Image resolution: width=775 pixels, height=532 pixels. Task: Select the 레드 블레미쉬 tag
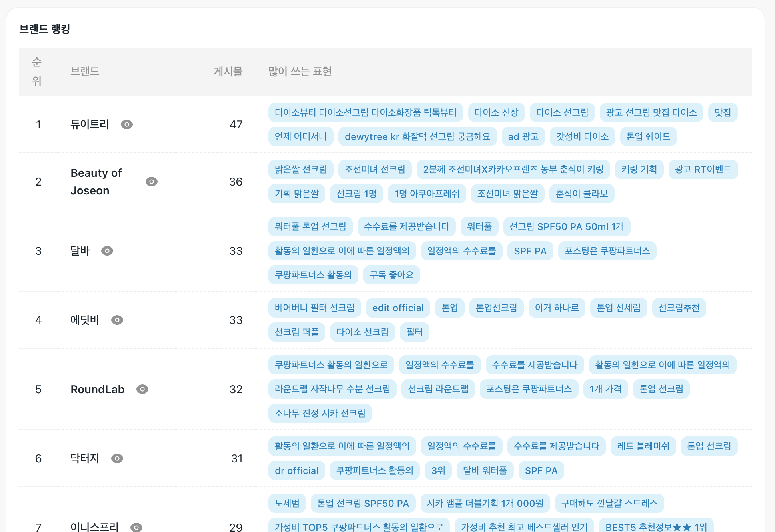(643, 446)
